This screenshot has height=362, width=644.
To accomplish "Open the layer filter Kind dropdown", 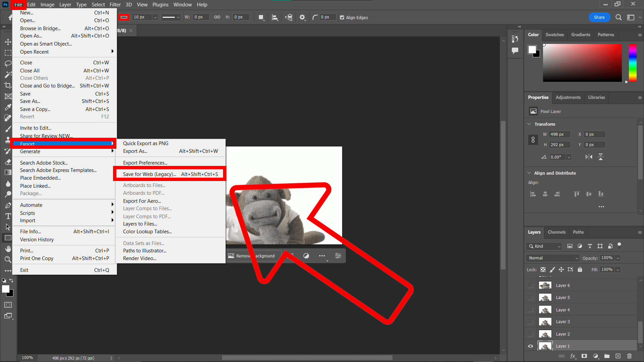I will coord(543,246).
